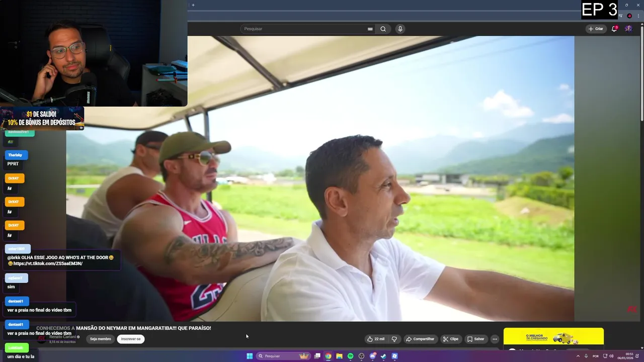This screenshot has width=644, height=362.
Task: Click the magnifier search button on YouTube
Action: 383,29
